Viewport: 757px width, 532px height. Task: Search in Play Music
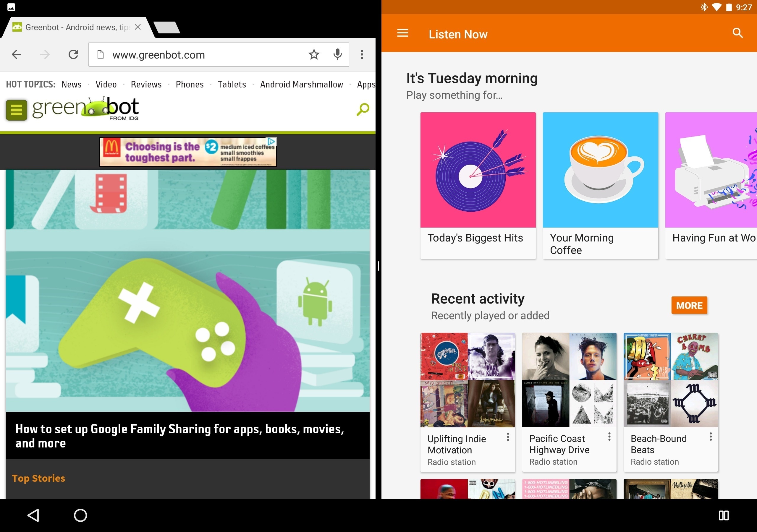[x=737, y=33]
